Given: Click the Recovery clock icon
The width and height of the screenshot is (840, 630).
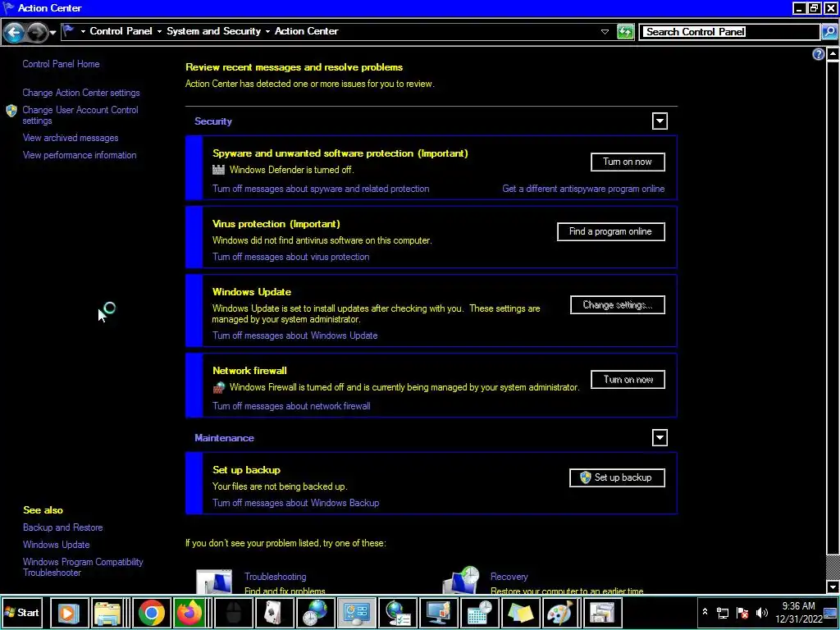Looking at the screenshot, I should [x=461, y=580].
